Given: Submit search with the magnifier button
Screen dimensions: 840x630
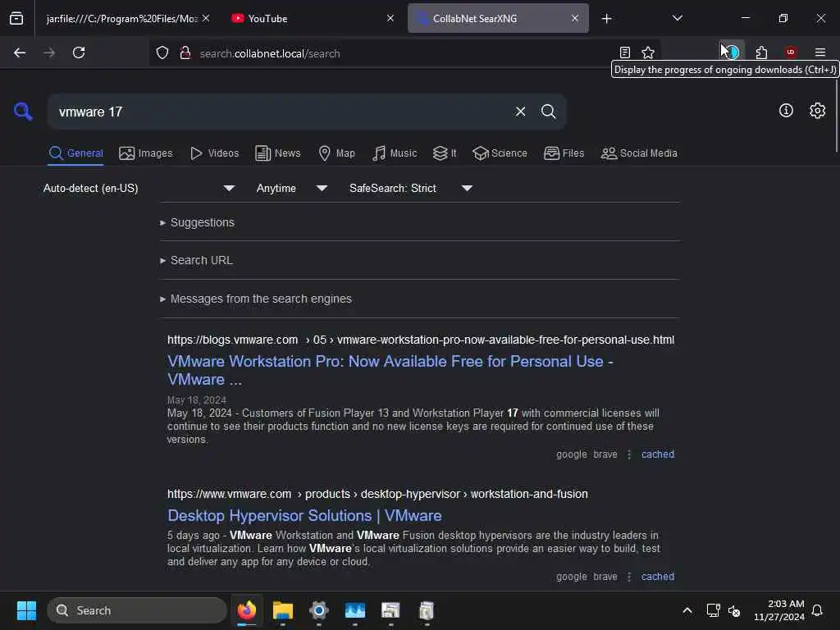Looking at the screenshot, I should click(548, 112).
